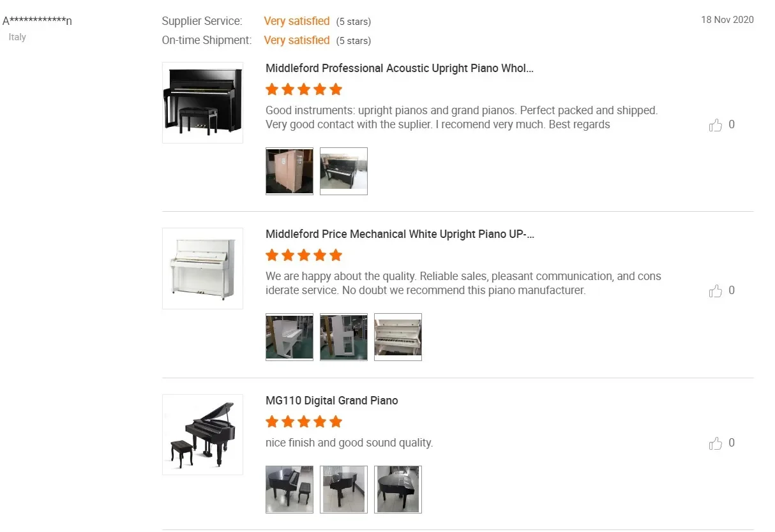Open third photo in digital grand piano review

coord(398,489)
